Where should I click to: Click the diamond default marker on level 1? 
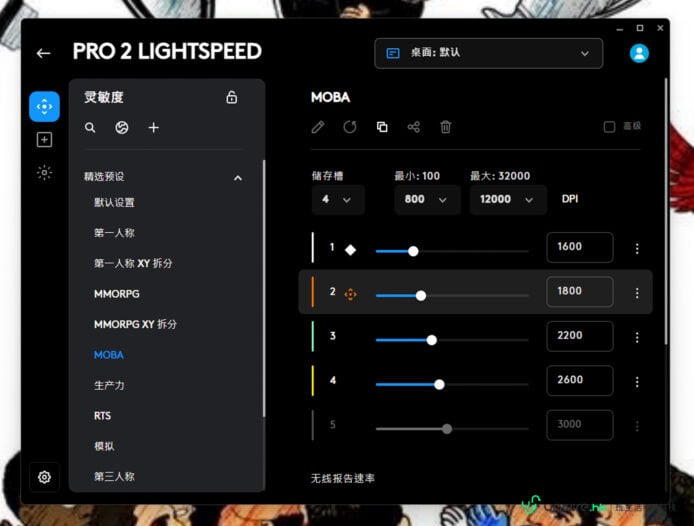tap(351, 250)
